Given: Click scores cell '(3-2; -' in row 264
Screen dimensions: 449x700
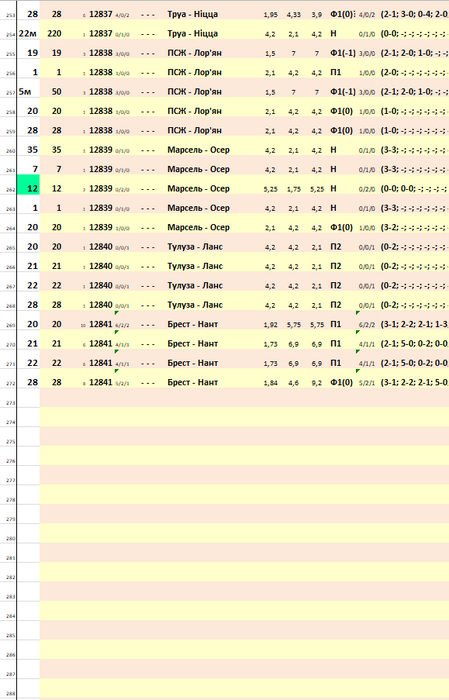Looking at the screenshot, I should pos(414,227).
